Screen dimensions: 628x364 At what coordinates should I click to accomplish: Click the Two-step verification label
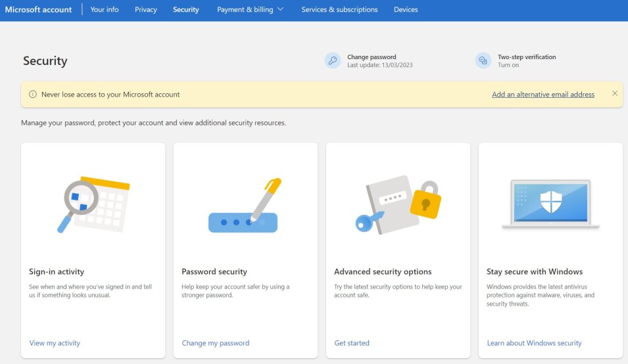click(527, 57)
